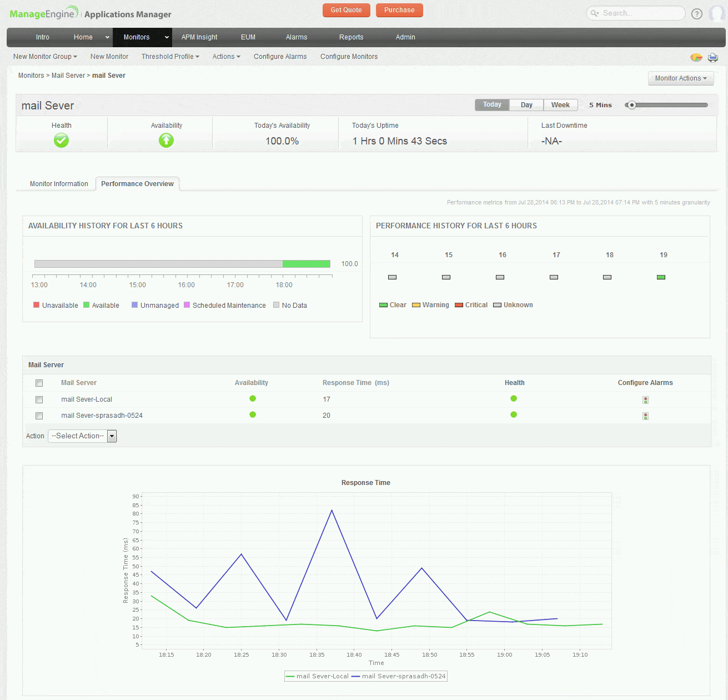
Task: Open the Select Action dropdown
Action: (x=82, y=436)
